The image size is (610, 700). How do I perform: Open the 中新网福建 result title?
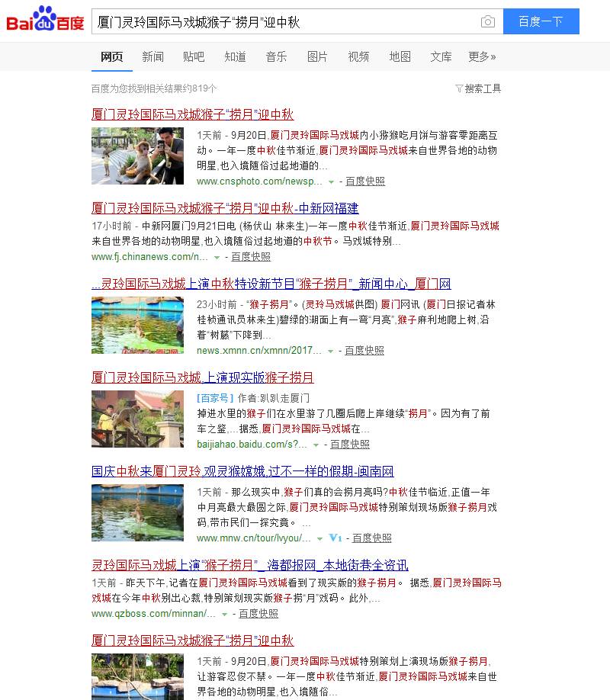pos(225,208)
